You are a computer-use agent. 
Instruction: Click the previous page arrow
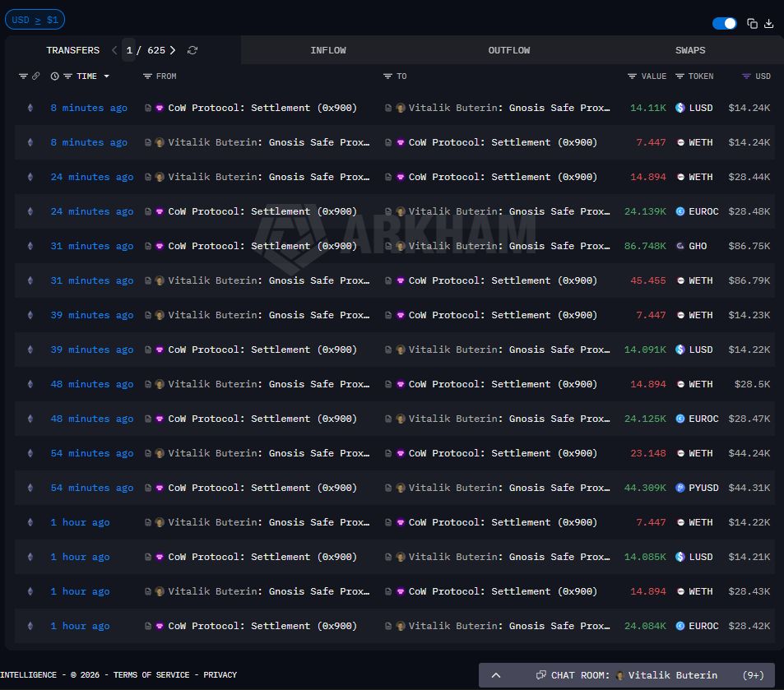click(x=114, y=50)
